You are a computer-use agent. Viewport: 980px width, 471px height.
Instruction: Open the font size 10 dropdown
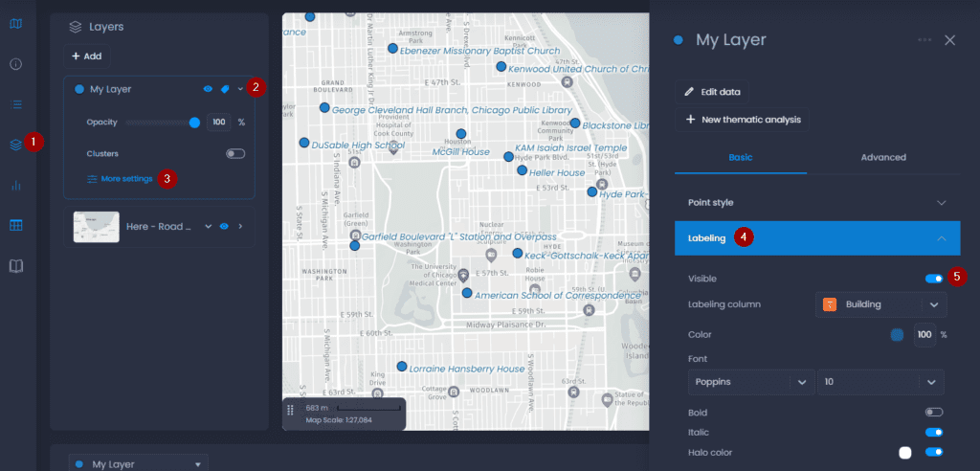[x=880, y=382]
